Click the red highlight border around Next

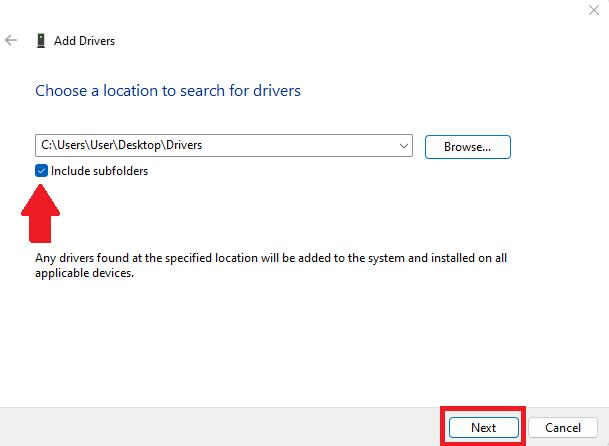tap(483, 409)
